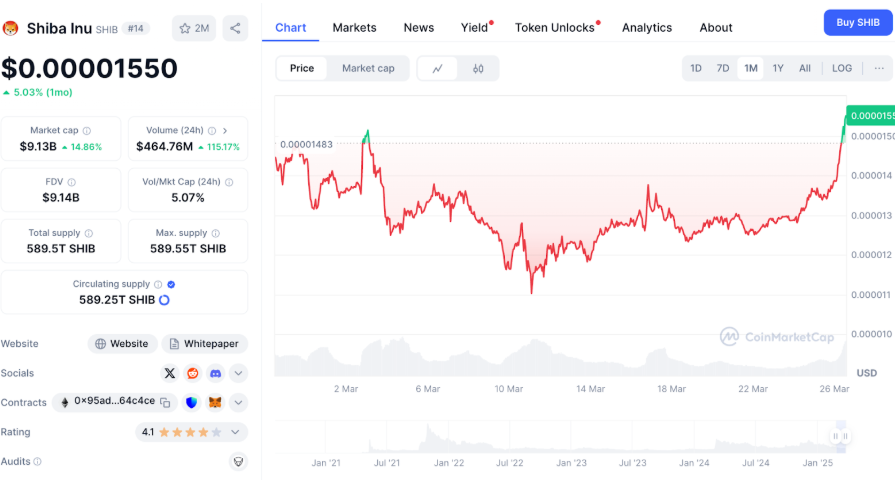Expand the Contracts dropdown chevron
Screen dimensions: 895x480
pyautogui.click(x=238, y=402)
